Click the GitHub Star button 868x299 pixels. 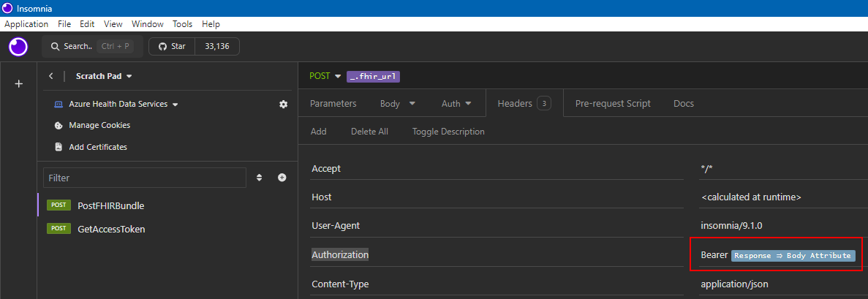pos(172,47)
